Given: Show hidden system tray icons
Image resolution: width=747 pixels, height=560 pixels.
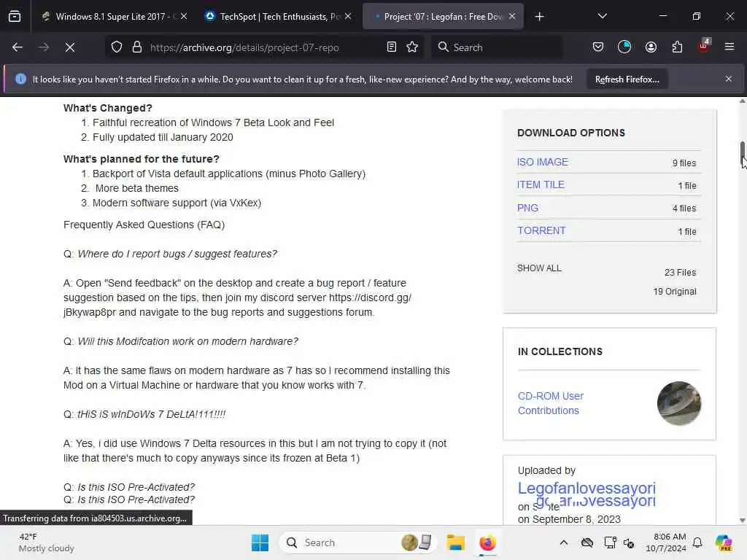Looking at the screenshot, I should click(x=564, y=542).
